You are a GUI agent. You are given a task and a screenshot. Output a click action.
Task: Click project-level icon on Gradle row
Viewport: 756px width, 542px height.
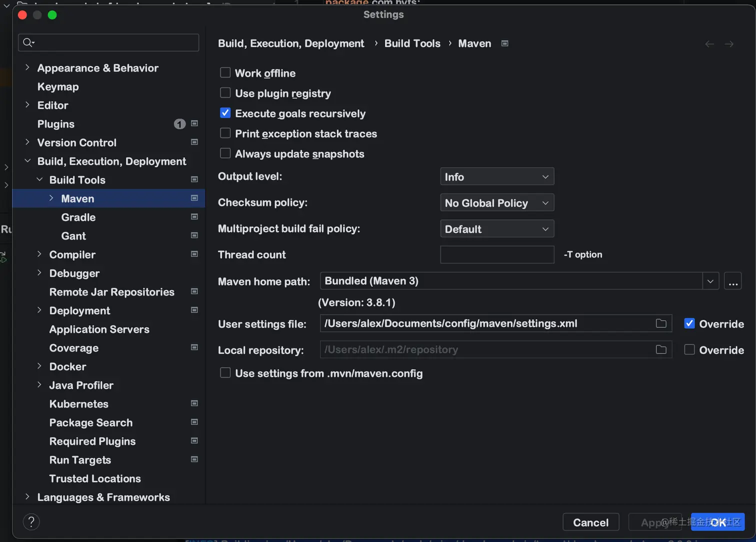click(x=194, y=216)
